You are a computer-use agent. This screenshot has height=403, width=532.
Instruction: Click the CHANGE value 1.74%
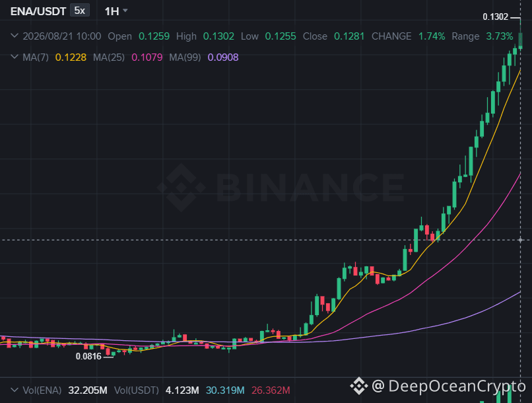432,36
